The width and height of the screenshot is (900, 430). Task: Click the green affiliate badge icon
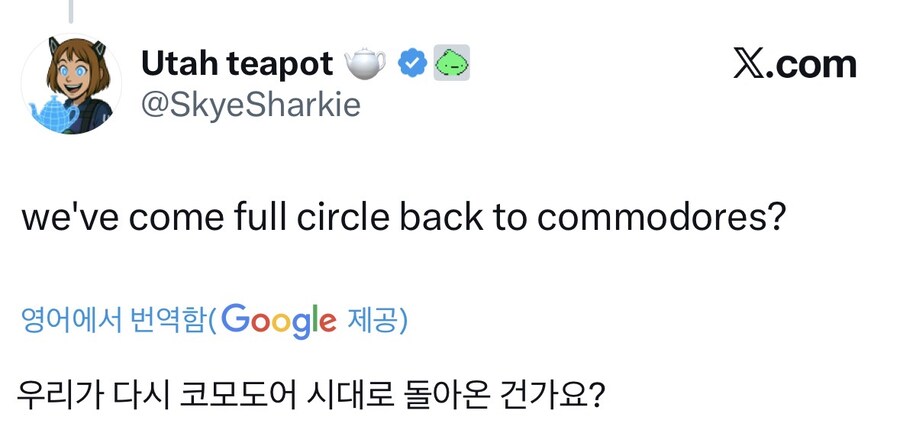click(x=452, y=63)
